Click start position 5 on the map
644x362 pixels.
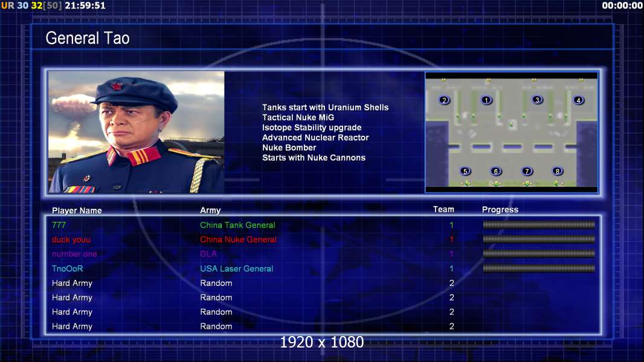click(x=465, y=171)
